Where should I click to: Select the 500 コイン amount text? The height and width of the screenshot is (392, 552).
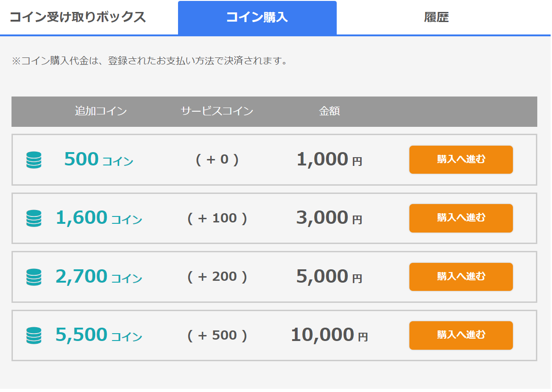click(x=98, y=159)
